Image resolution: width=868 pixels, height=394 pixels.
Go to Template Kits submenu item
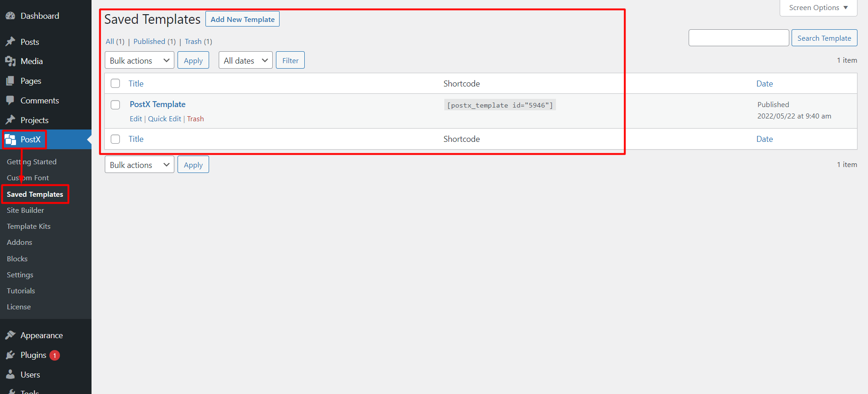[x=29, y=227]
